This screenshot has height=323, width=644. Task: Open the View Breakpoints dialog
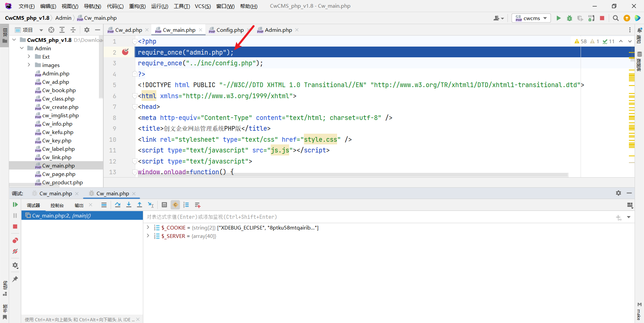(15, 241)
